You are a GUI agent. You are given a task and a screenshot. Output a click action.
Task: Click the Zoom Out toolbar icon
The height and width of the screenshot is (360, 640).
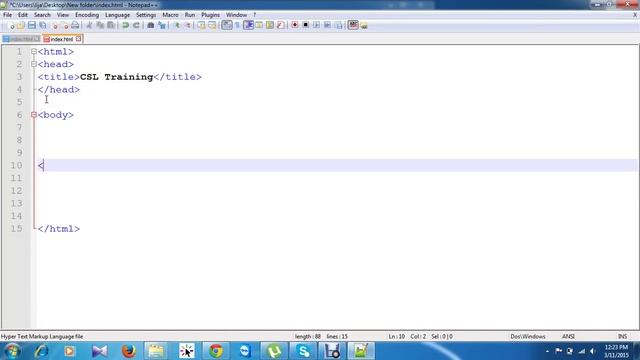click(x=188, y=25)
